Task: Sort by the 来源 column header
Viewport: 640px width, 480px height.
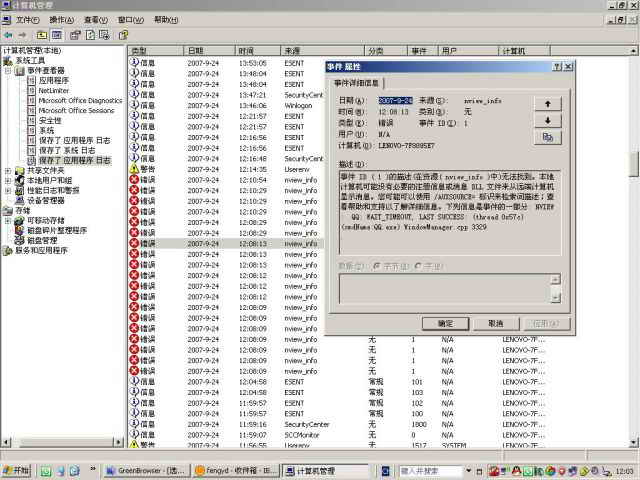Action: pos(322,51)
